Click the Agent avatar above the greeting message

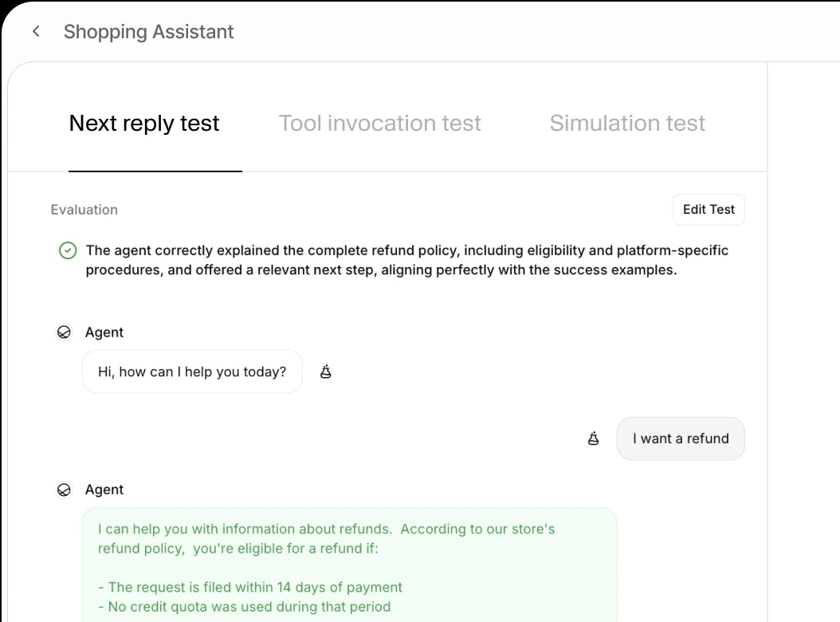pyautogui.click(x=64, y=332)
